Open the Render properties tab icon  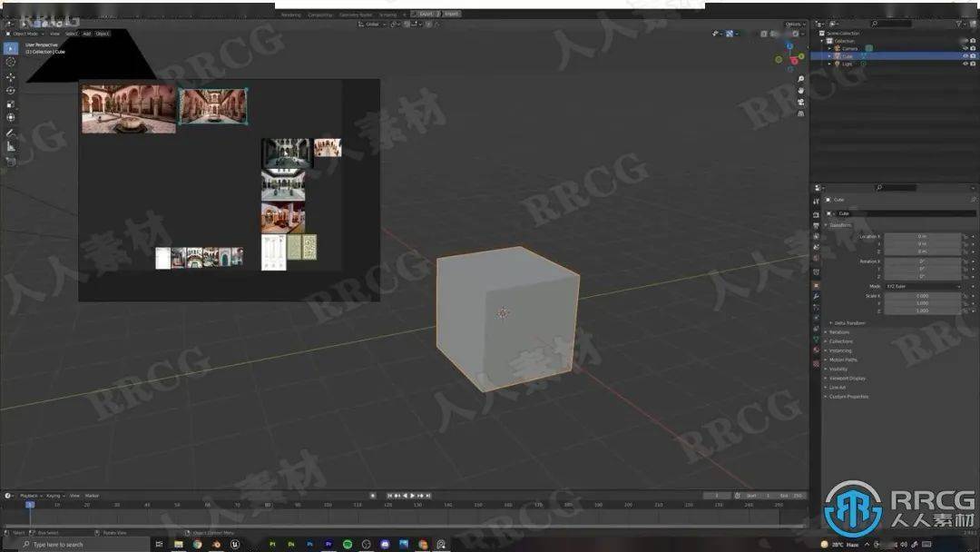coord(817,214)
